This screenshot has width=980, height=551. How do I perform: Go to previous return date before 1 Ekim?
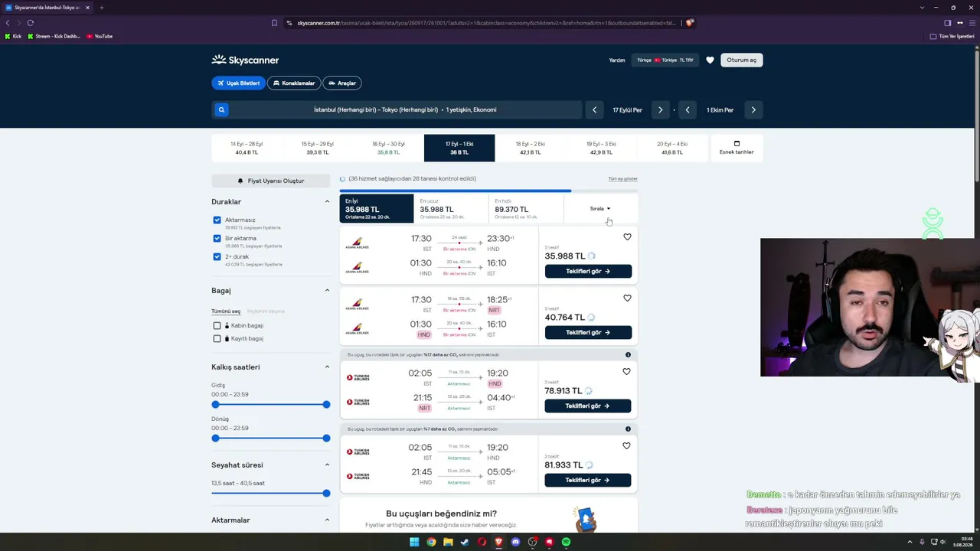[688, 110]
